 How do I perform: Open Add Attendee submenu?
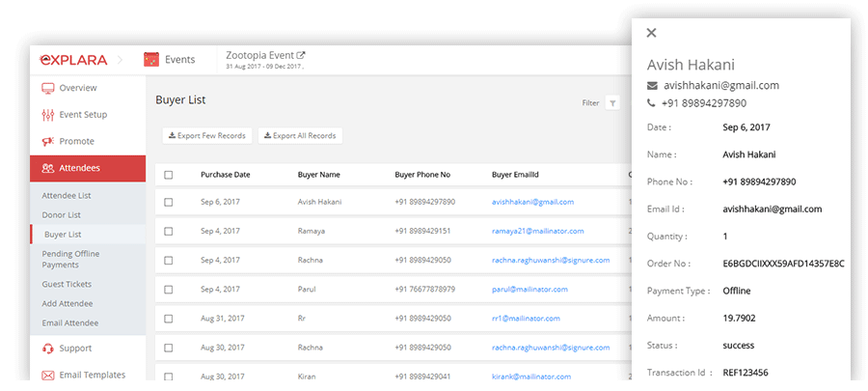[x=68, y=303]
